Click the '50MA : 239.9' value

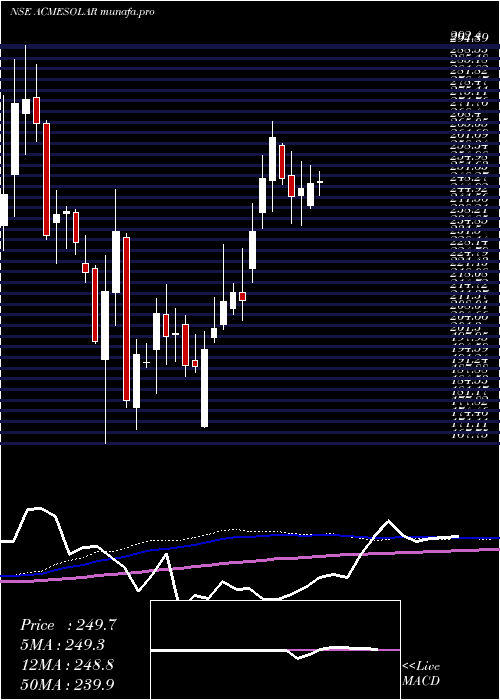coord(67,684)
